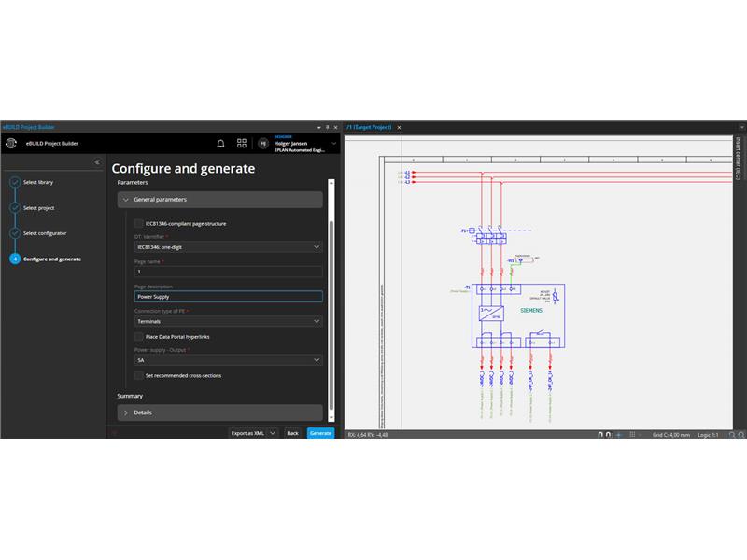Click the Summary heading
The image size is (747, 560).
click(130, 396)
